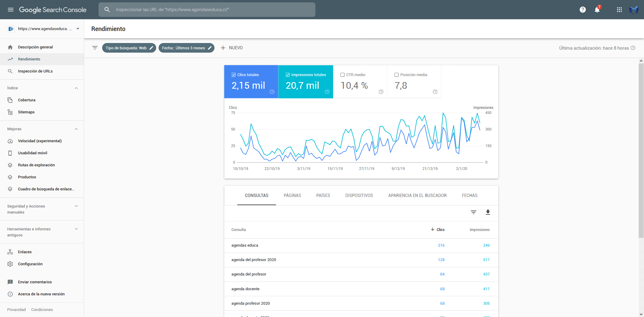Click the Condiciones link

(x=42, y=309)
